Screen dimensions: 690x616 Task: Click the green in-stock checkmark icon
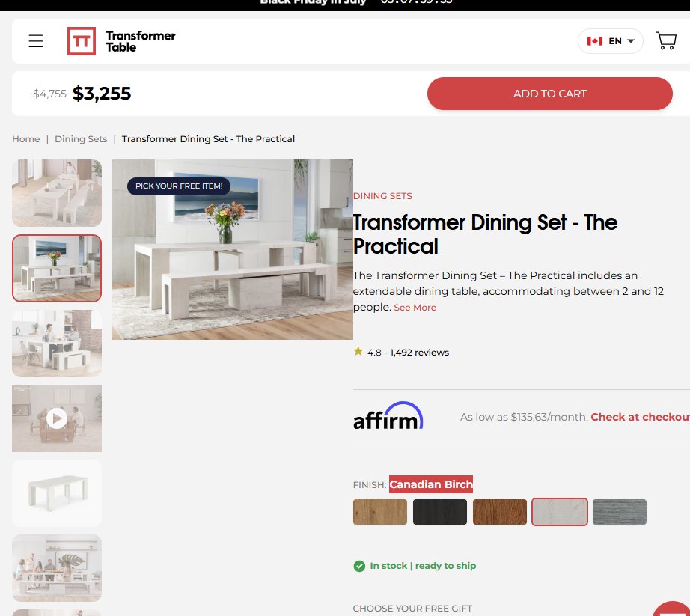click(x=359, y=566)
